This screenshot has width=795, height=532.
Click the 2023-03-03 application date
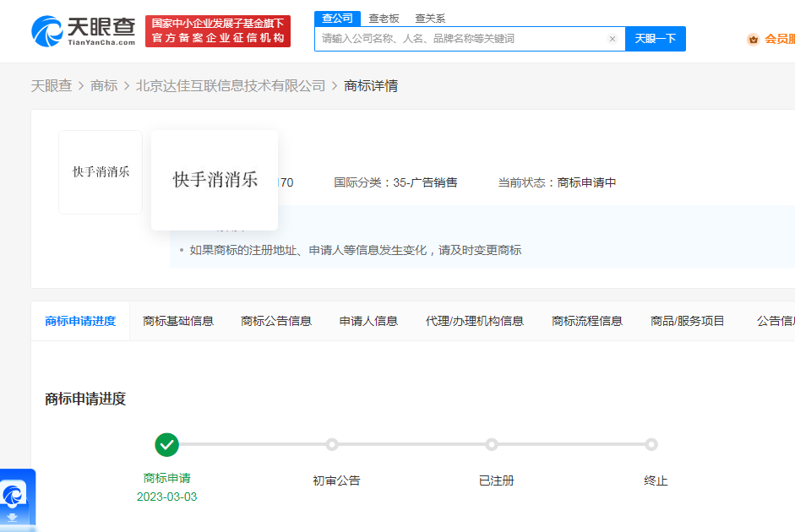tap(166, 497)
